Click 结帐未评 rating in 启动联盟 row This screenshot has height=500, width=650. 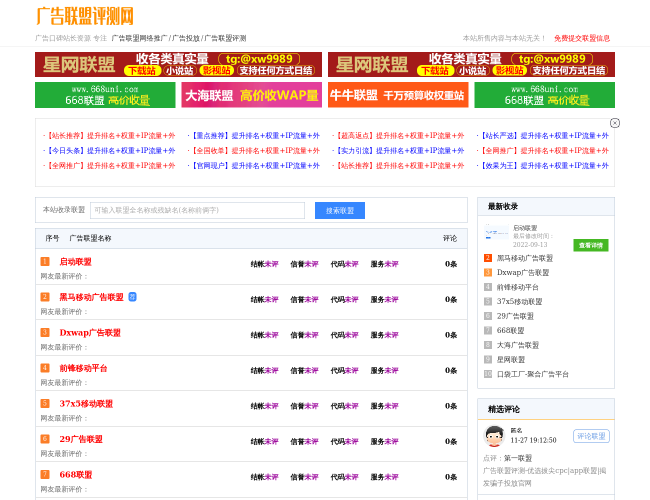pyautogui.click(x=264, y=264)
